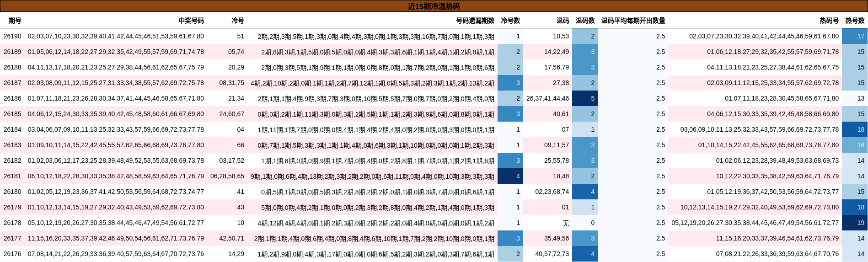Select period number 26190

pos(12,36)
